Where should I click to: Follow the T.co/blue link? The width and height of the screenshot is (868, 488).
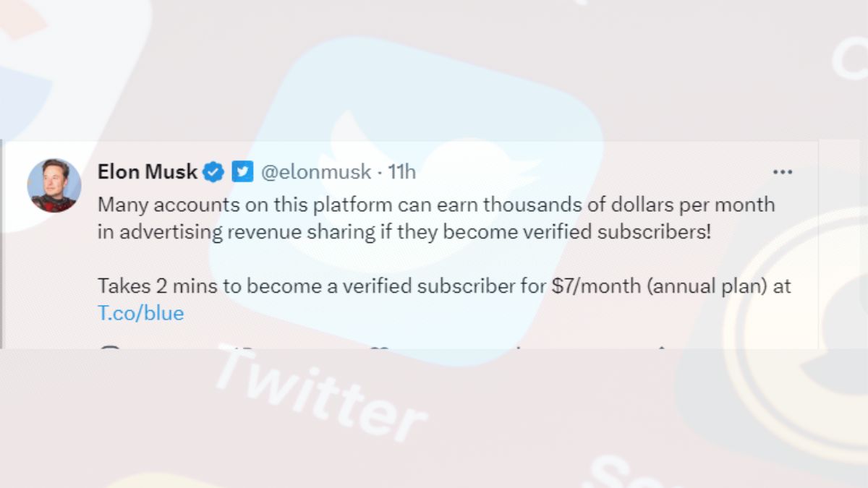[x=140, y=313]
